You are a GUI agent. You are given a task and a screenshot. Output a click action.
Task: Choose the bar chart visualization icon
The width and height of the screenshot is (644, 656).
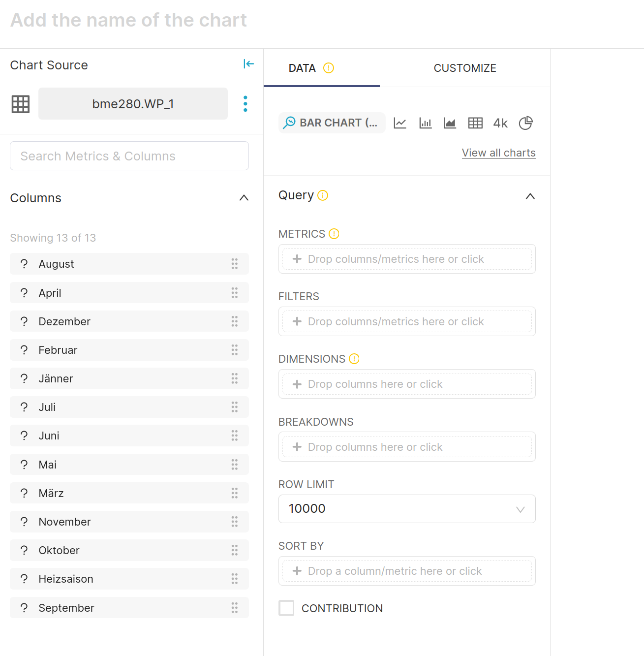coord(426,123)
